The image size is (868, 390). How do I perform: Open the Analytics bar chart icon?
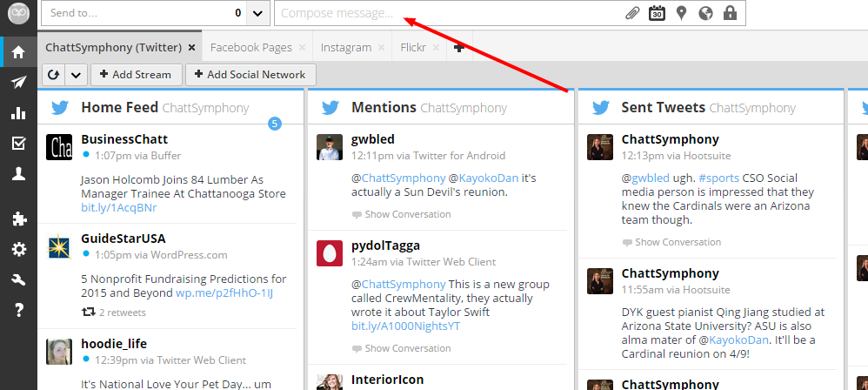tap(18, 113)
